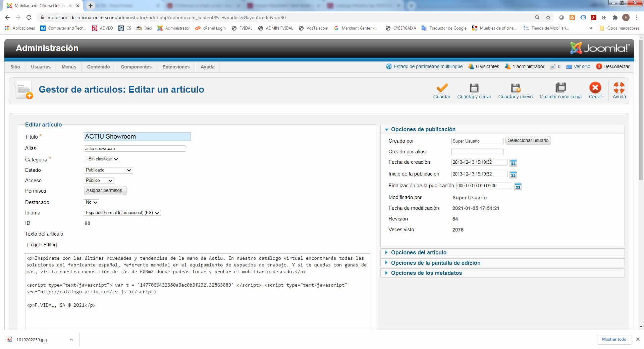Open Traductor de Google bookmark
This screenshot has width=644, height=349.
(x=444, y=28)
